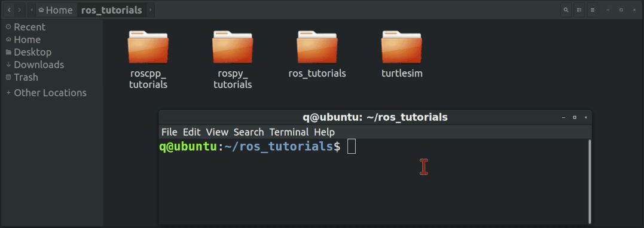Close the file manager window

point(634,10)
